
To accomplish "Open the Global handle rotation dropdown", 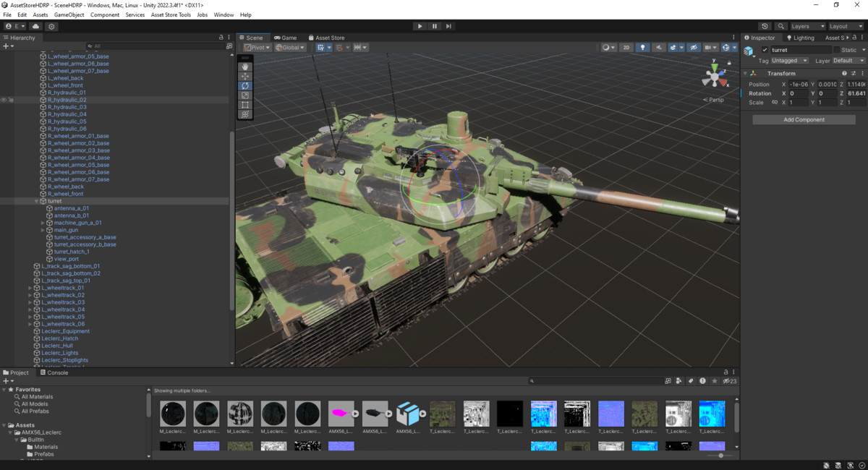I will click(x=290, y=48).
